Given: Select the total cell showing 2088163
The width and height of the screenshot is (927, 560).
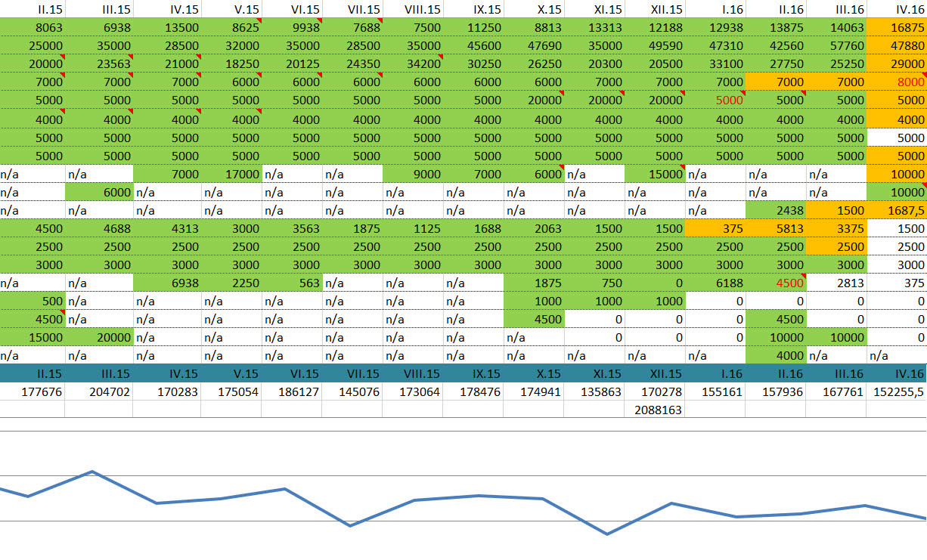Looking at the screenshot, I should coord(655,410).
